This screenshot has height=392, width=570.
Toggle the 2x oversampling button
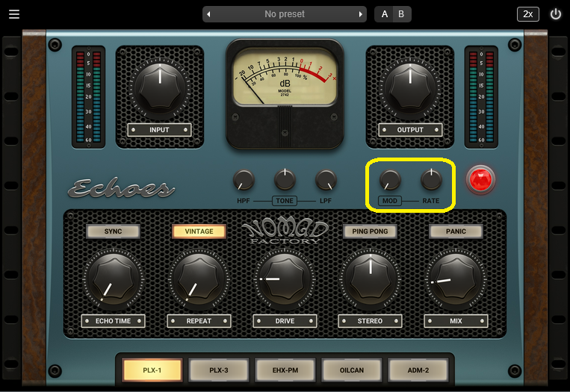[528, 14]
